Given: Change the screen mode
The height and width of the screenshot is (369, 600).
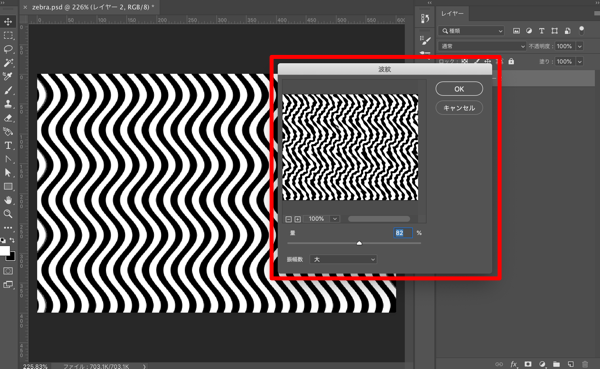Looking at the screenshot, I should click(x=8, y=284).
